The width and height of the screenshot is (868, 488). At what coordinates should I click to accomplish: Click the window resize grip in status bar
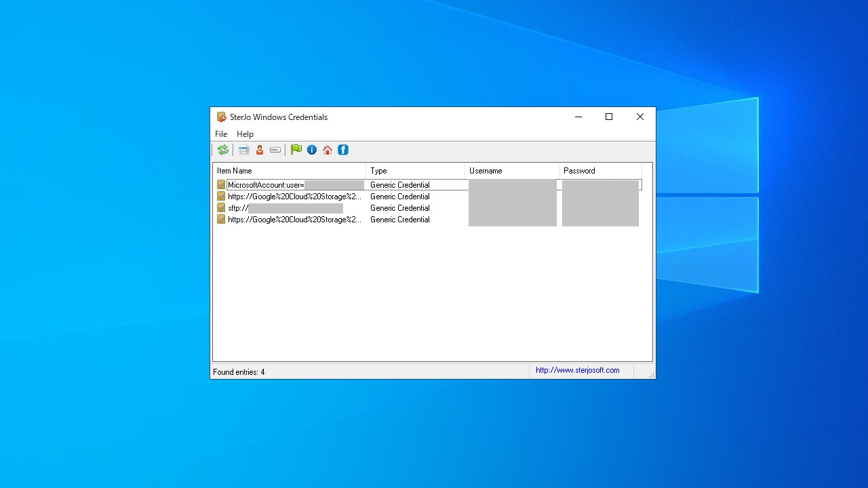651,374
